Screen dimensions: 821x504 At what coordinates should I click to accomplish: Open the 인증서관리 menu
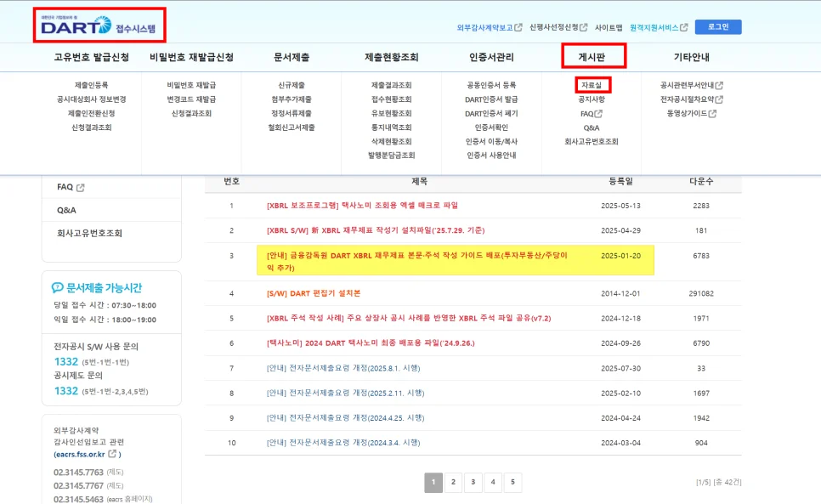[x=491, y=57]
